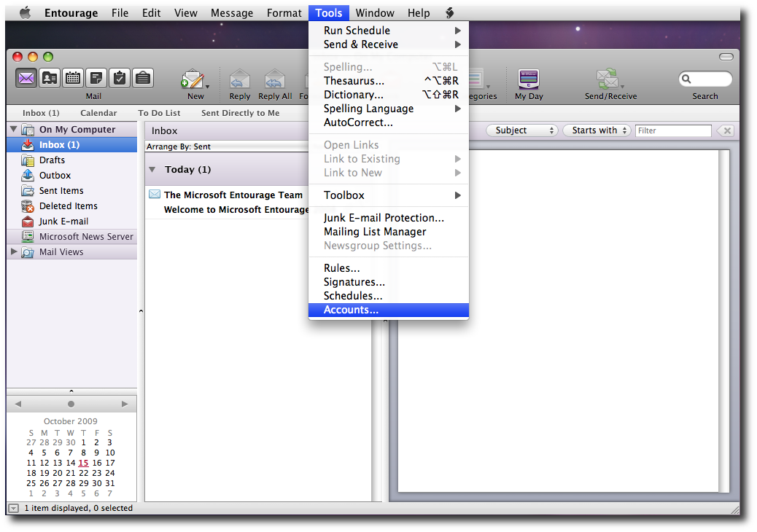
Task: Click Inbox (1) favorites bar button
Action: [x=41, y=113]
